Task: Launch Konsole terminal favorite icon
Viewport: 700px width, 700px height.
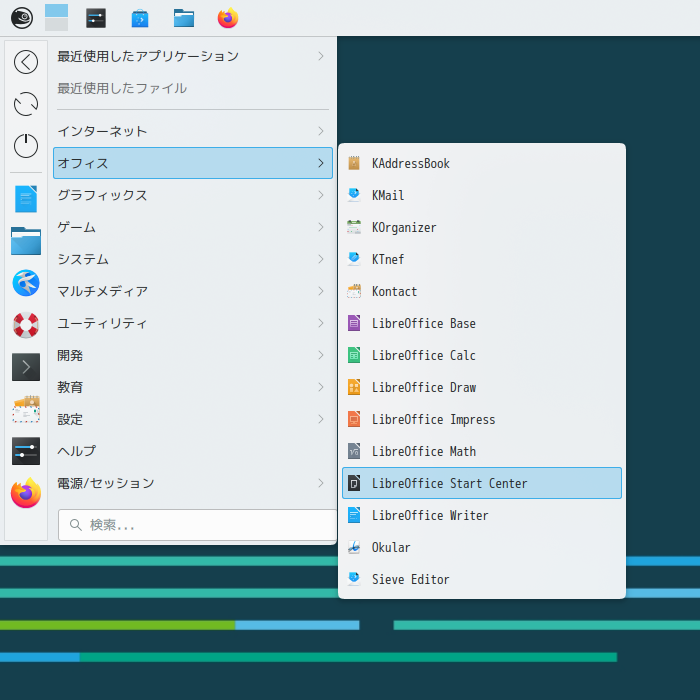Action: (x=26, y=367)
